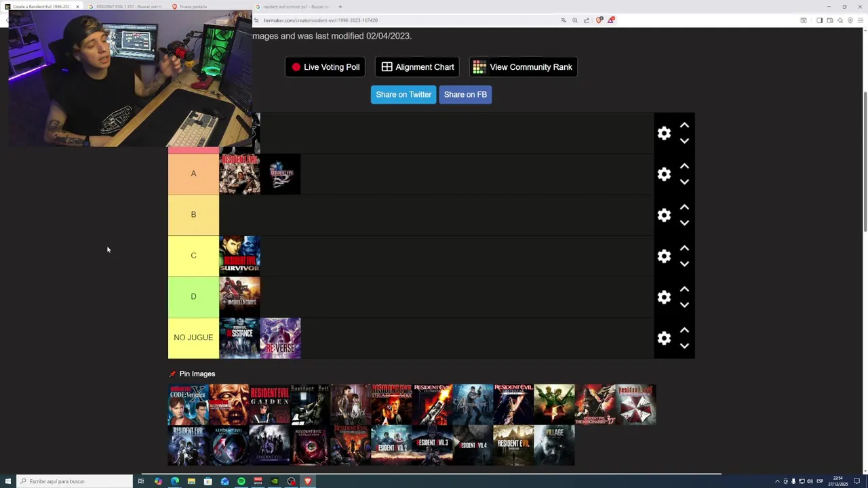Select Resident Evil Gaiden cover image
Screen dimensions: 868x488
[x=269, y=405]
